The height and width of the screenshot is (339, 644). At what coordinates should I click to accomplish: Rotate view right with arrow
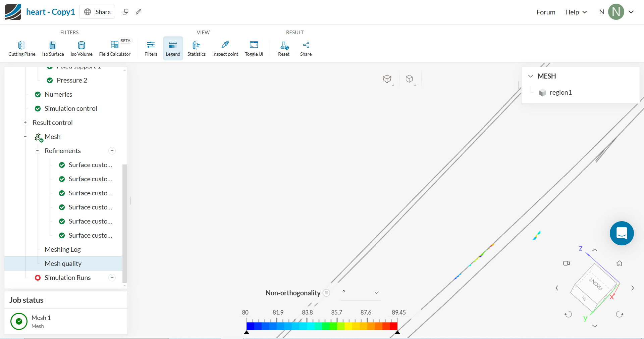pyautogui.click(x=633, y=288)
